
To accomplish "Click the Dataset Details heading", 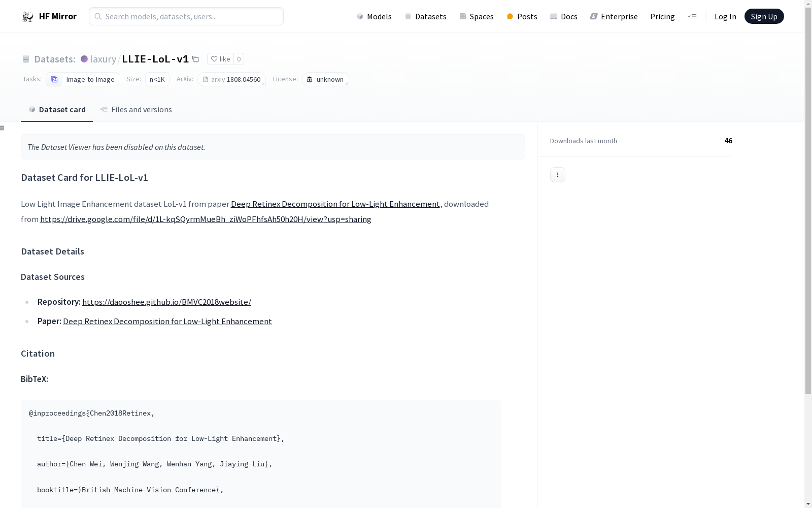I will 52,251.
